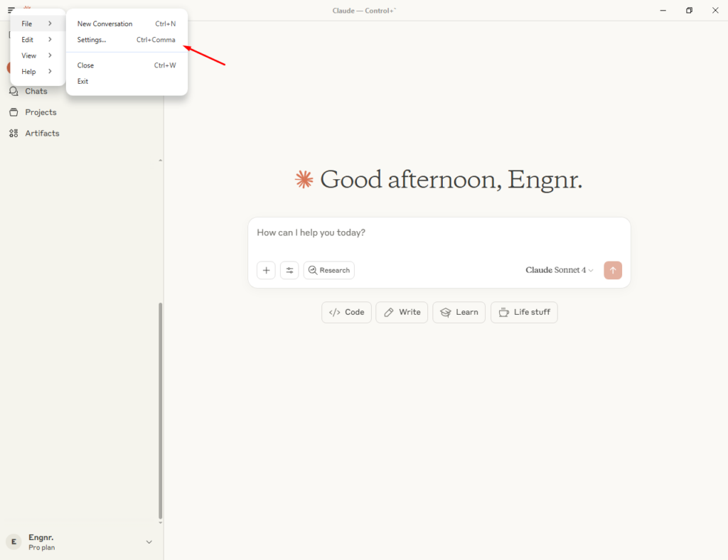728x560 pixels.
Task: Open the Help menu
Action: pos(37,72)
